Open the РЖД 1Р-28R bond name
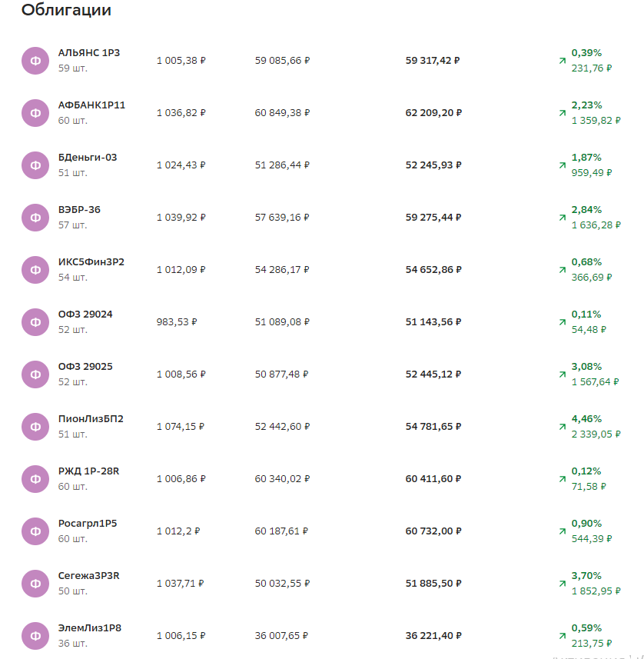This screenshot has height=659, width=644. [x=88, y=471]
